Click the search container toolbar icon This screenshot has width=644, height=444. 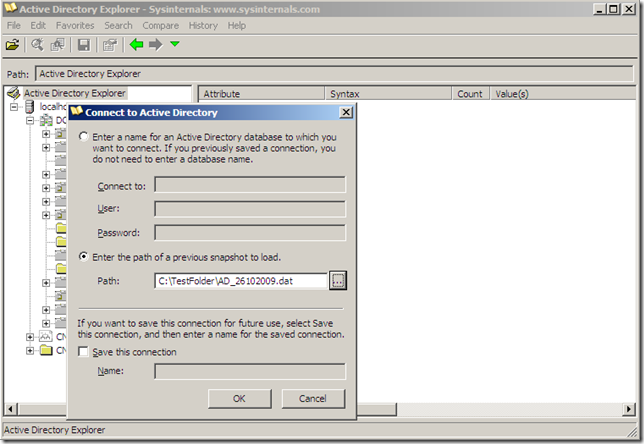[x=58, y=44]
